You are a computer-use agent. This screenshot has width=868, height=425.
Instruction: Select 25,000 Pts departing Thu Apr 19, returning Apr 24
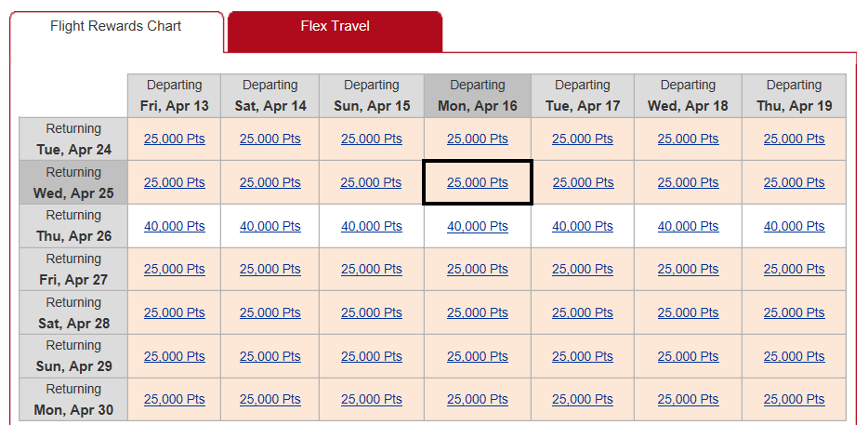(x=794, y=139)
